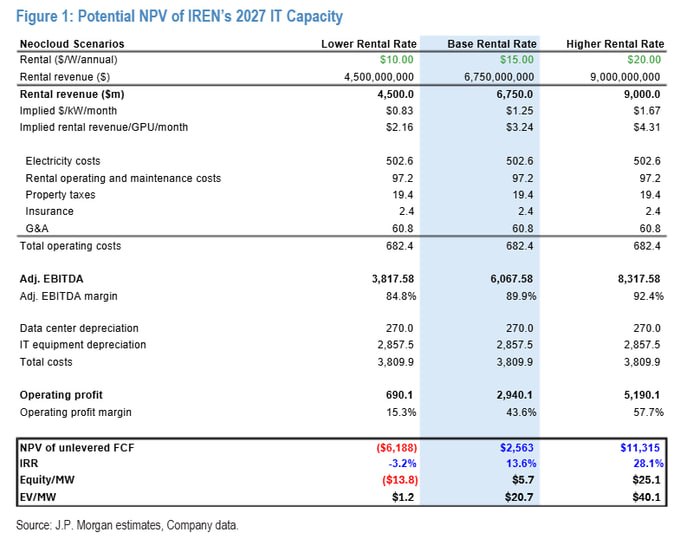Click the $3.24 GPU revenue value
The height and width of the screenshot is (539, 680).
pyautogui.click(x=520, y=127)
